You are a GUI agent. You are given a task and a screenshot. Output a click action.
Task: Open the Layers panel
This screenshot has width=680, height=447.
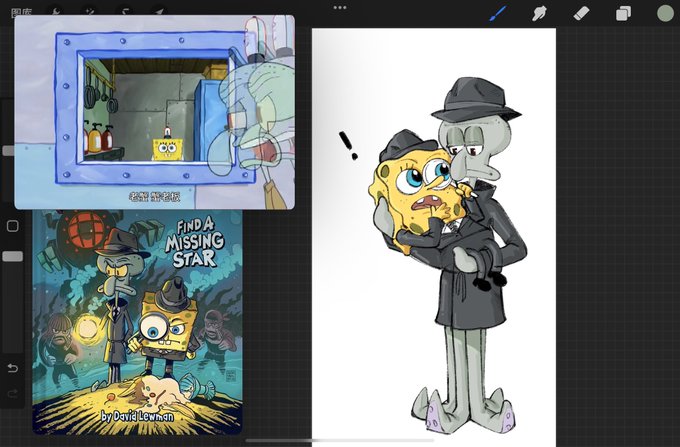[x=623, y=13]
